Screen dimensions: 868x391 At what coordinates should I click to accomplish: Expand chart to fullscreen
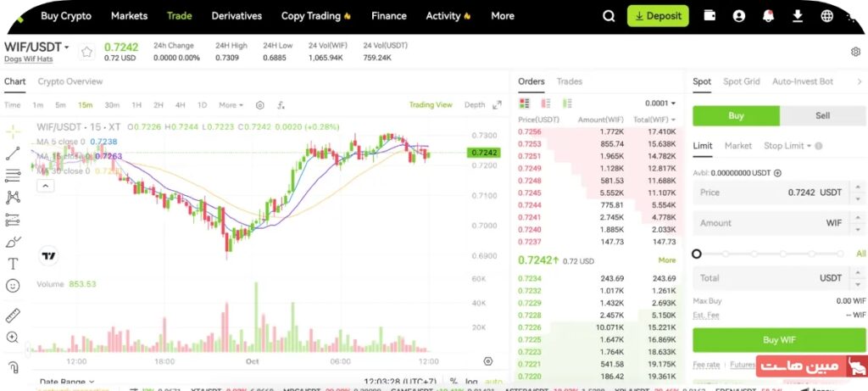(497, 105)
